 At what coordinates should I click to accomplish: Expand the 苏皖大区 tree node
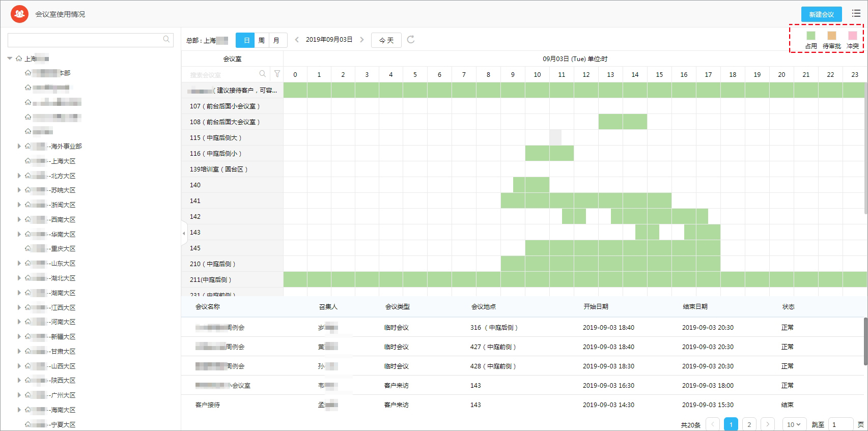19,190
